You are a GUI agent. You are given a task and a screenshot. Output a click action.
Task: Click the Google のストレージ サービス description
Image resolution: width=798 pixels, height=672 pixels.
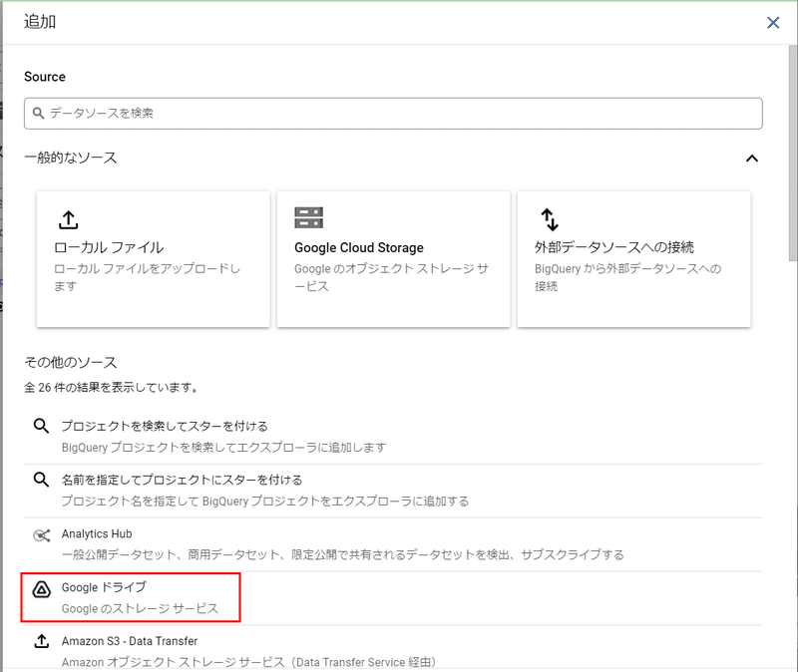[x=140, y=608]
